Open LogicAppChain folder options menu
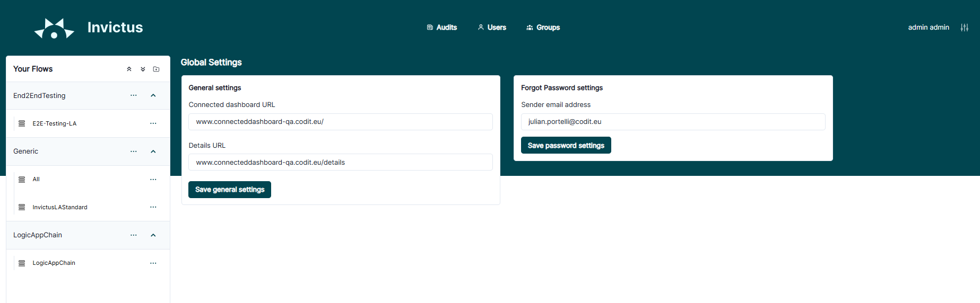Image resolution: width=980 pixels, height=303 pixels. point(134,235)
